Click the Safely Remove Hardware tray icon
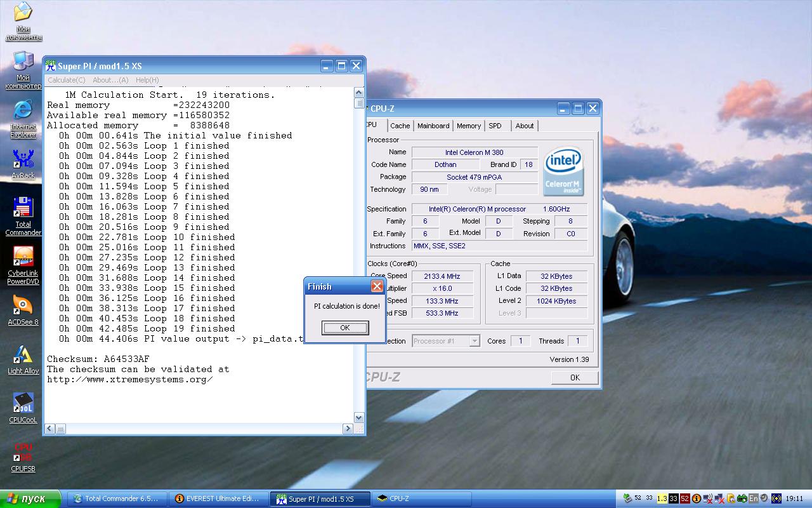This screenshot has height=508, width=812. pos(627,498)
